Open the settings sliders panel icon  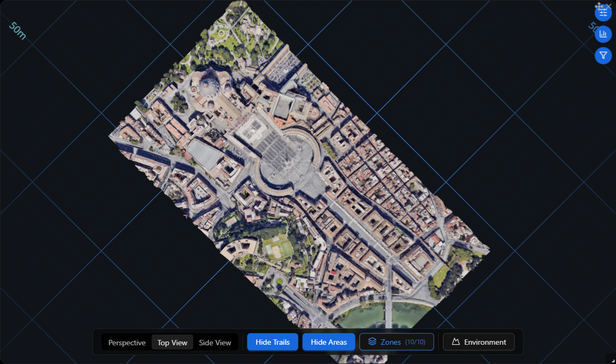tap(603, 13)
